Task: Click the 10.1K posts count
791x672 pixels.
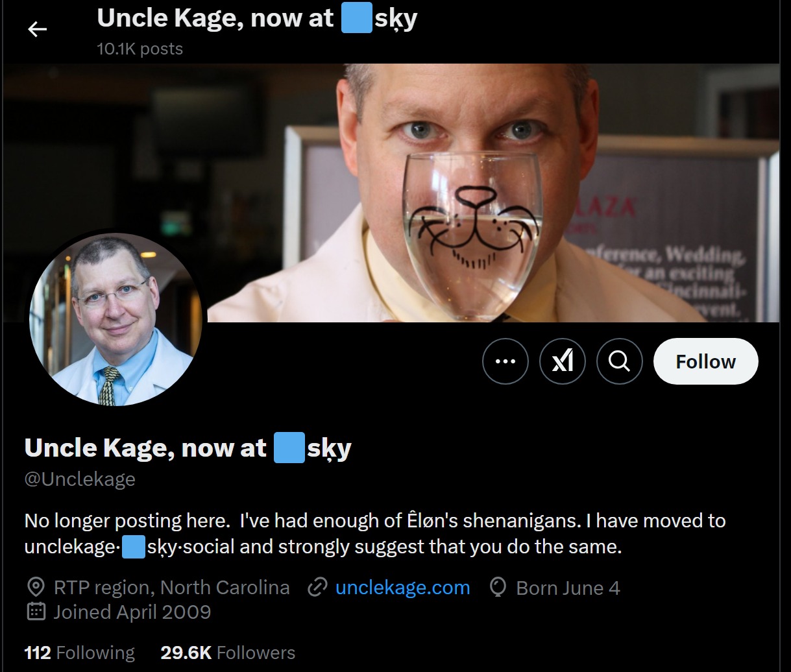Action: [140, 49]
